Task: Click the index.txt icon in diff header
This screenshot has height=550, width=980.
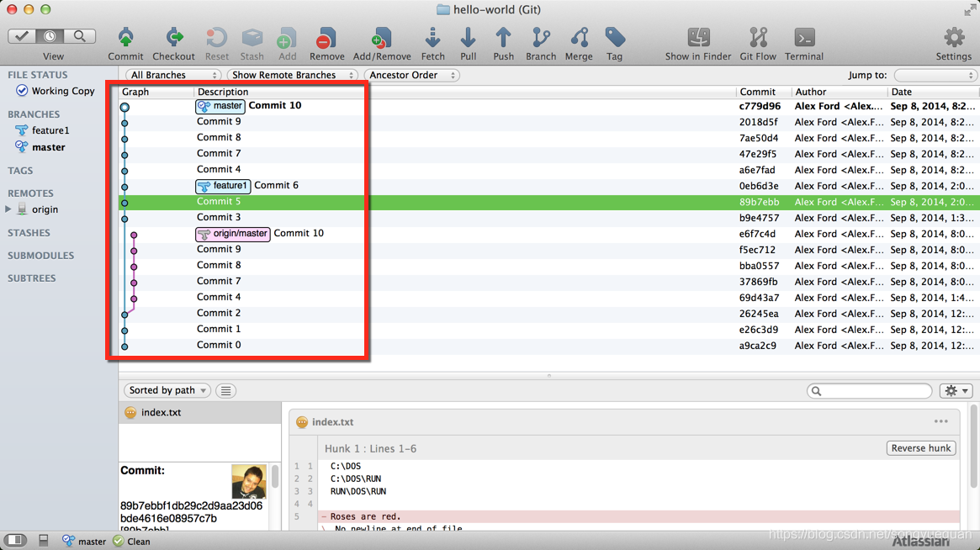Action: pos(302,422)
